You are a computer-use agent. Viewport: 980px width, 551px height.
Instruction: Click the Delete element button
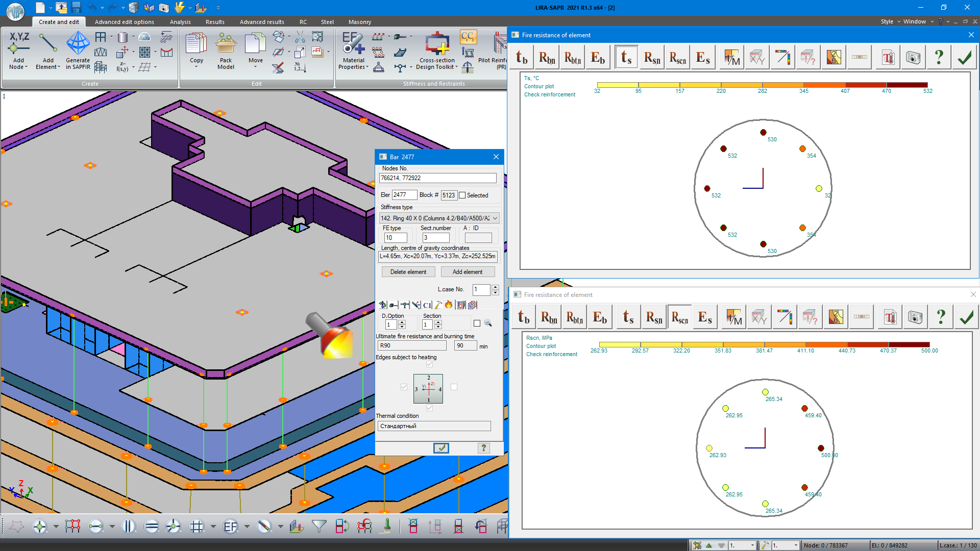point(408,272)
